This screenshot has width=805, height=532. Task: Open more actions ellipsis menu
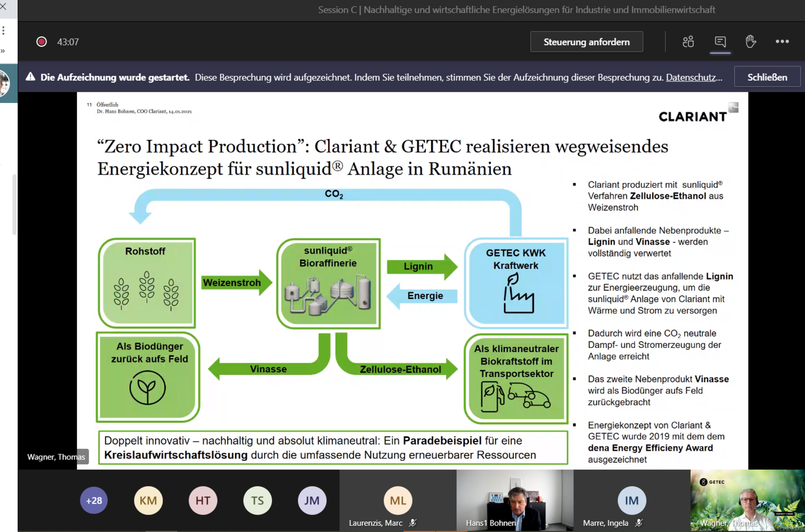[x=782, y=42]
